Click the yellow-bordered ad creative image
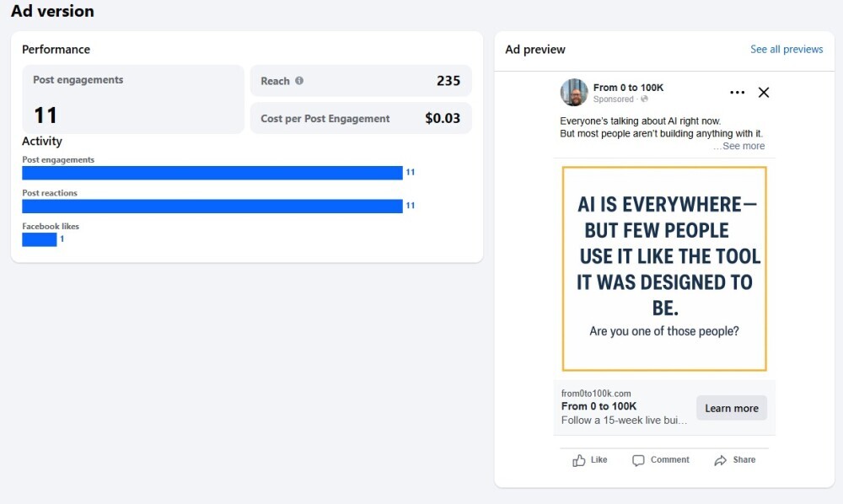 [x=663, y=268]
